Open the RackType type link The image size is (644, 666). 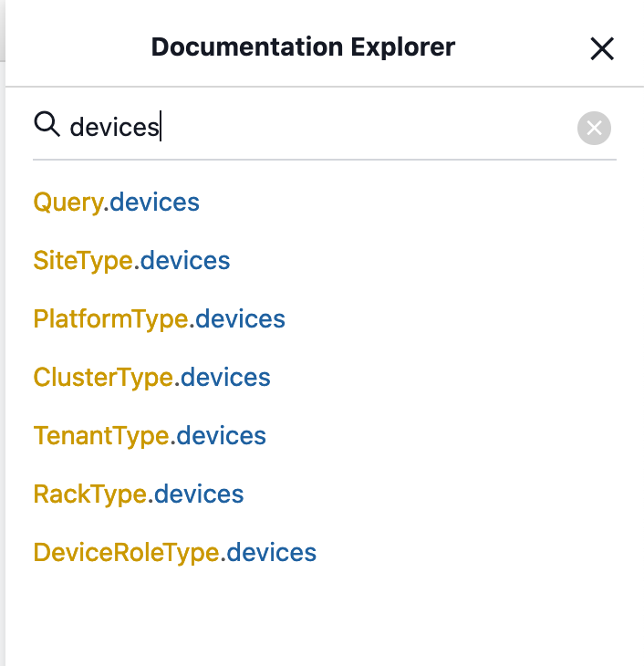click(89, 494)
